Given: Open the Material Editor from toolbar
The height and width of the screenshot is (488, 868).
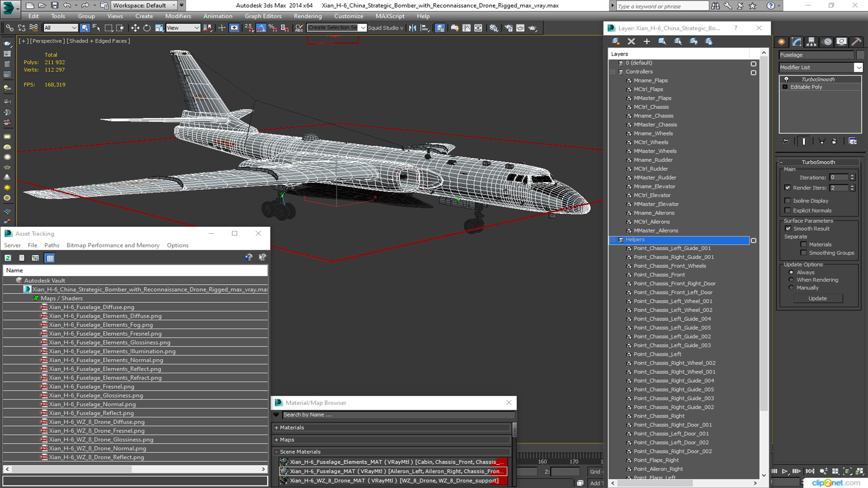Looking at the screenshot, I should point(494,28).
